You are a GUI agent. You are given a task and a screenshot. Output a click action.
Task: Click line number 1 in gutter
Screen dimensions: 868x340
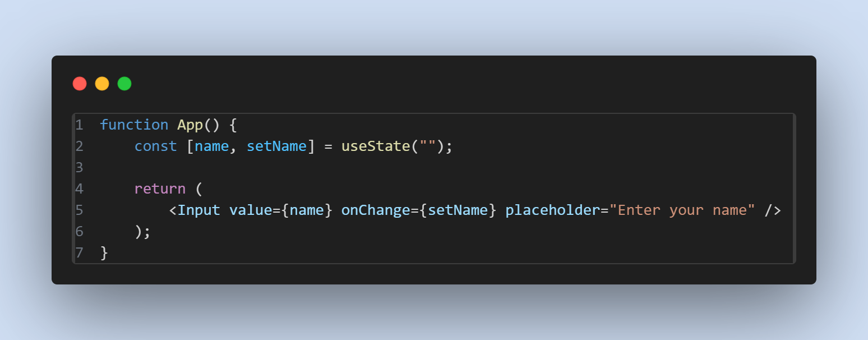79,125
